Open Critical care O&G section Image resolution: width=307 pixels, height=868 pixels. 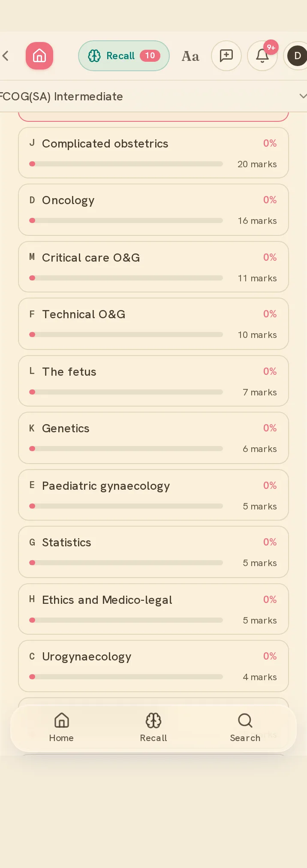click(153, 267)
